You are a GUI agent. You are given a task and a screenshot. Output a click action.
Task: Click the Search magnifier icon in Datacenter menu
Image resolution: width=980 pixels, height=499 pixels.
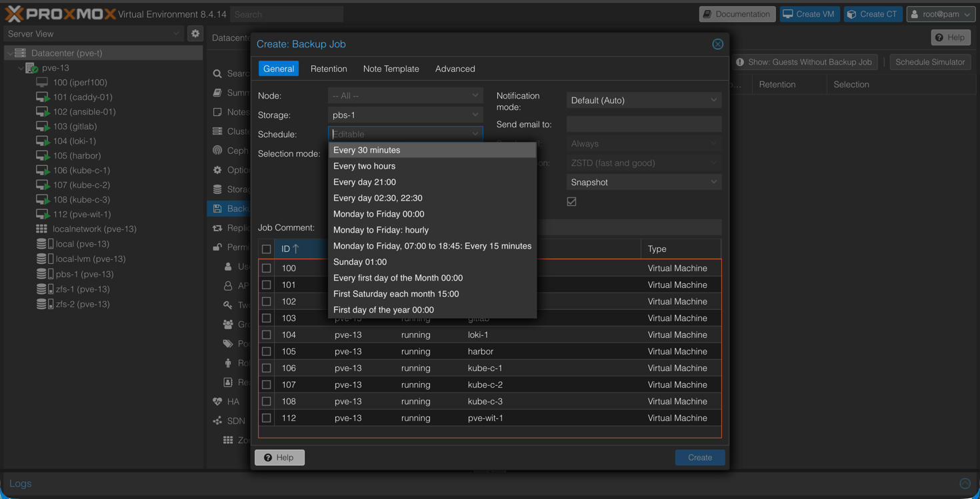coord(217,74)
